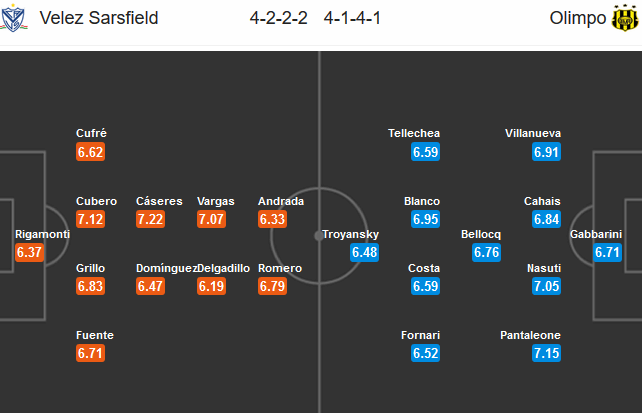The image size is (642, 413).
Task: Select Tellechea's 6.59 rating badge
Action: [426, 152]
